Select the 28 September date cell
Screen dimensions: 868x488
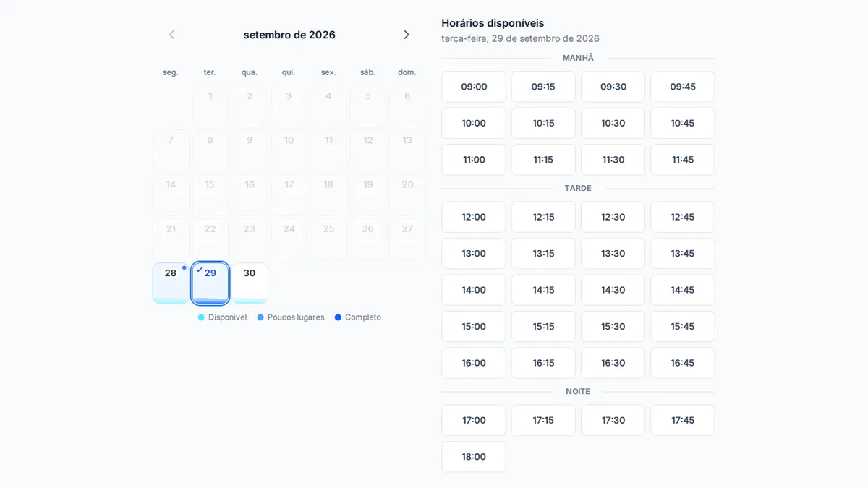click(x=171, y=283)
